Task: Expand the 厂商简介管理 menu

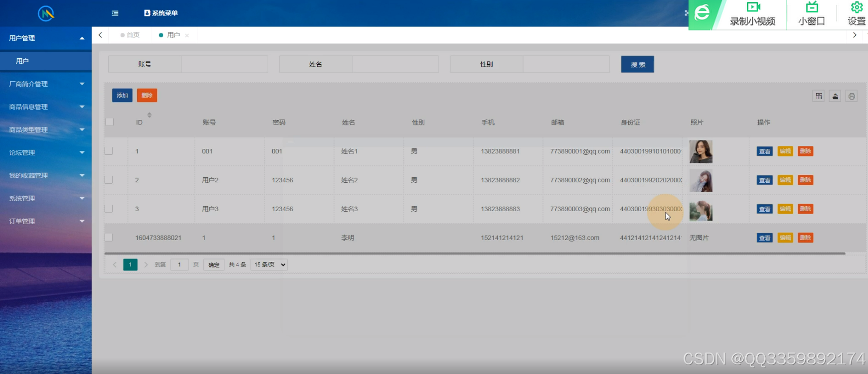Action: coord(46,84)
